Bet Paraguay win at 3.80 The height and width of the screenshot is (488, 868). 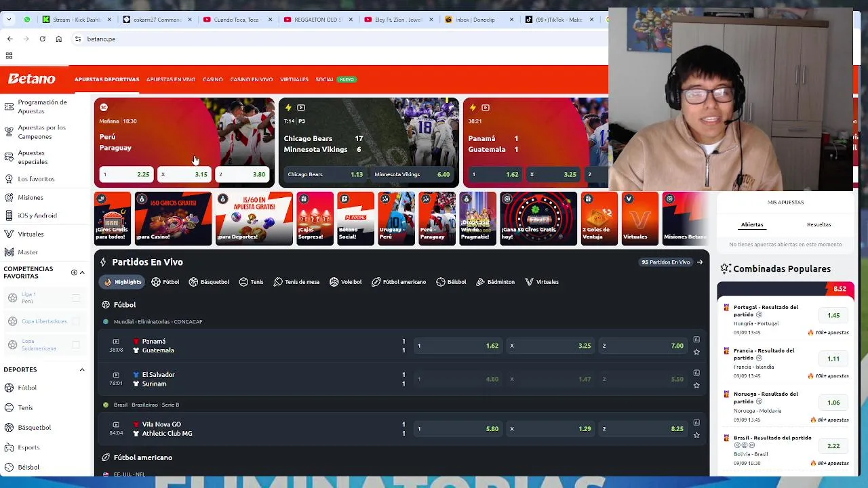(x=242, y=175)
